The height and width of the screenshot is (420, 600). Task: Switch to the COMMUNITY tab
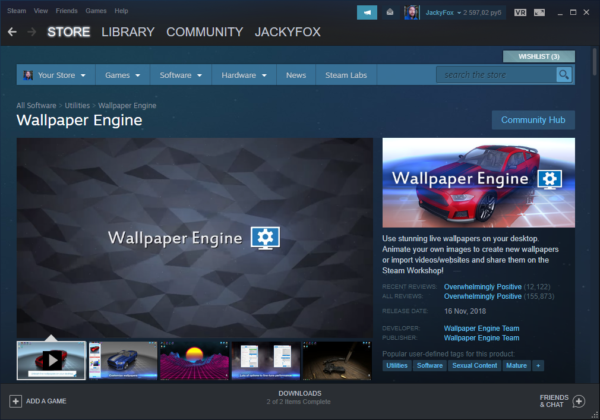pyautogui.click(x=205, y=32)
